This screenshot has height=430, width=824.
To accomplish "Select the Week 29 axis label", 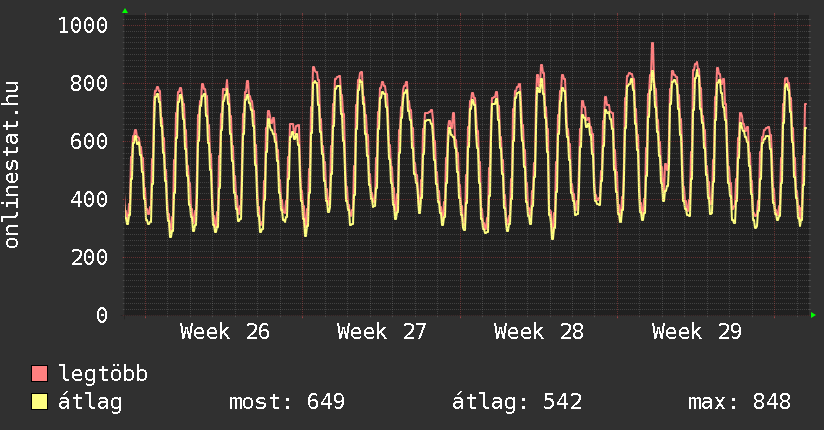I will point(696,332).
